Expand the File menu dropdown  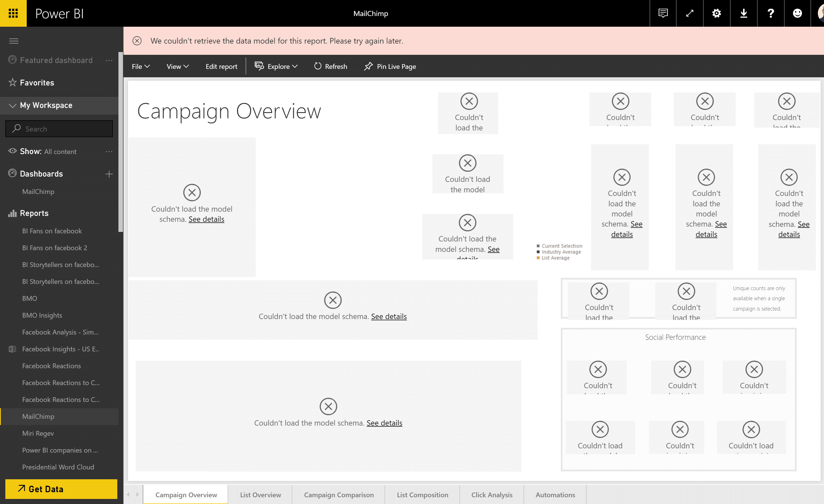[141, 66]
